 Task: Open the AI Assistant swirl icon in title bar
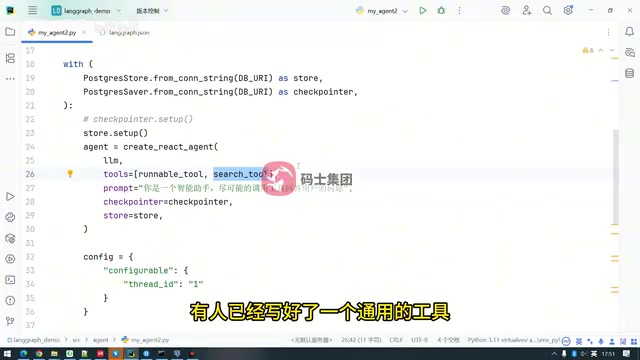coord(505,11)
